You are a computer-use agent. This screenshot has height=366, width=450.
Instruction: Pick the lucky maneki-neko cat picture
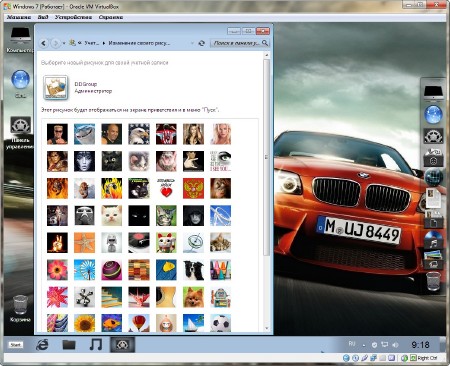click(166, 243)
